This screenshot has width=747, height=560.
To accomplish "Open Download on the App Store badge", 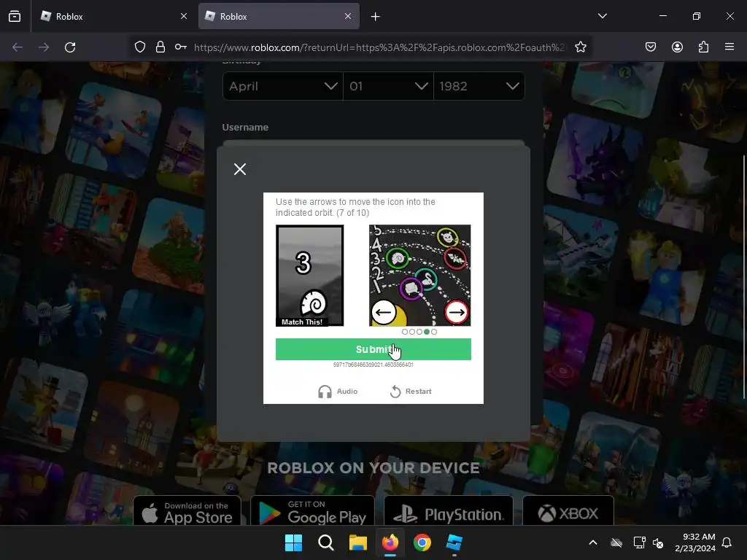I will tap(187, 512).
